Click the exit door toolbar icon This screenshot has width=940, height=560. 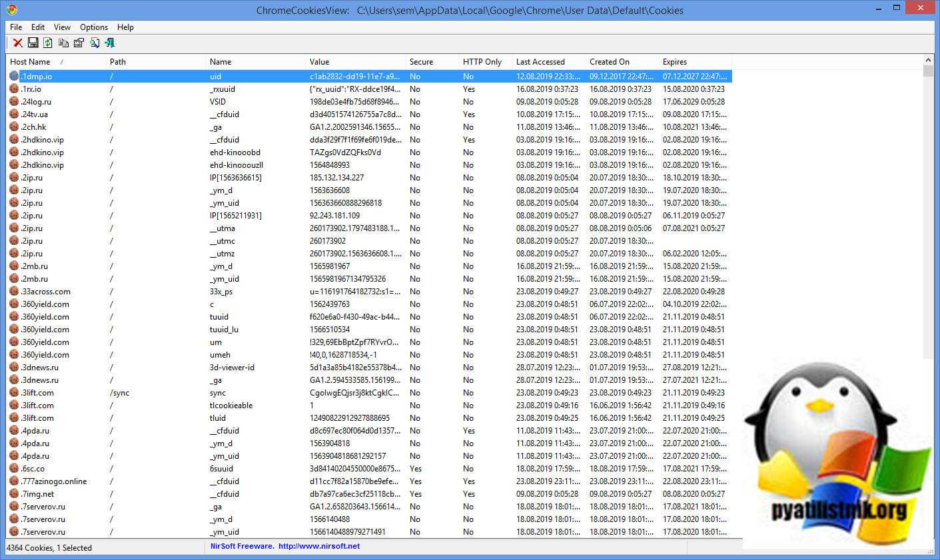(x=110, y=43)
